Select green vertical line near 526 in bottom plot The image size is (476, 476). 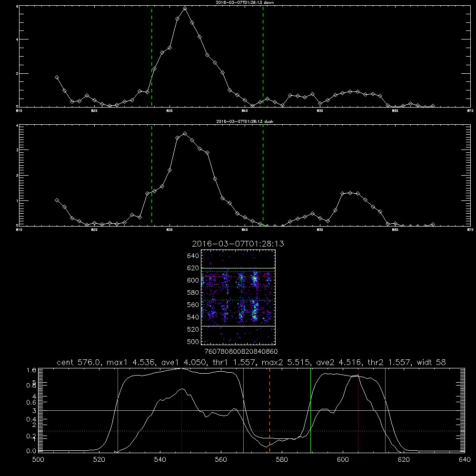pos(118,410)
